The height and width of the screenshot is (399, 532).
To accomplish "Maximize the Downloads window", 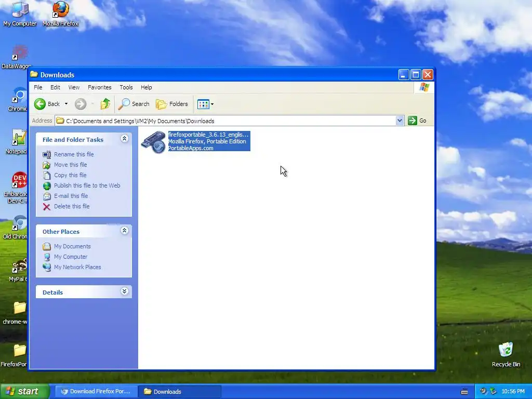I will 416,75.
